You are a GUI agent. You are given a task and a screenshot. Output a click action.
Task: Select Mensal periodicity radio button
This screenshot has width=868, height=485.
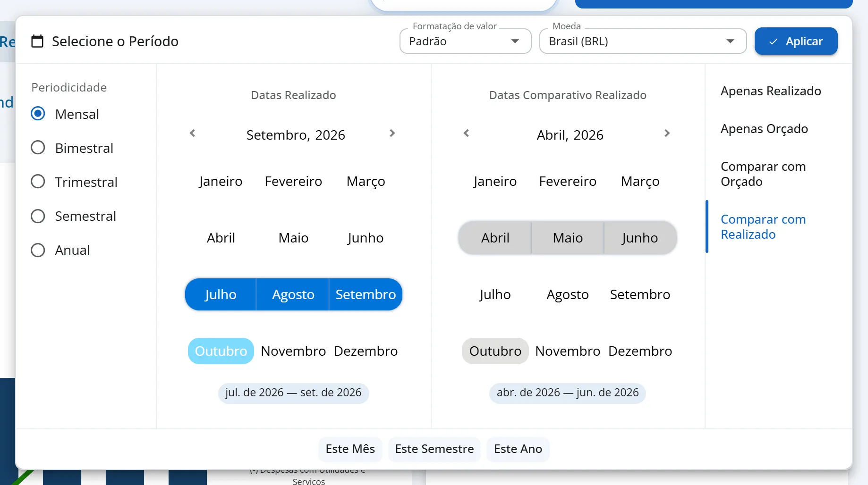[38, 114]
